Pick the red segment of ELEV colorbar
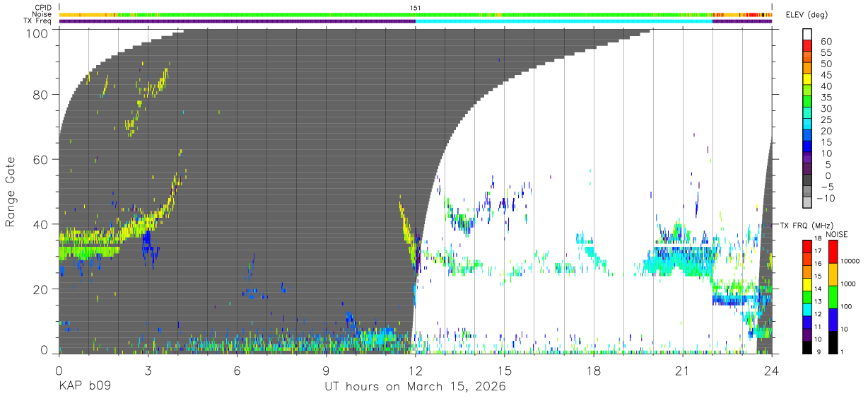The width and height of the screenshot is (868, 401). [x=807, y=45]
